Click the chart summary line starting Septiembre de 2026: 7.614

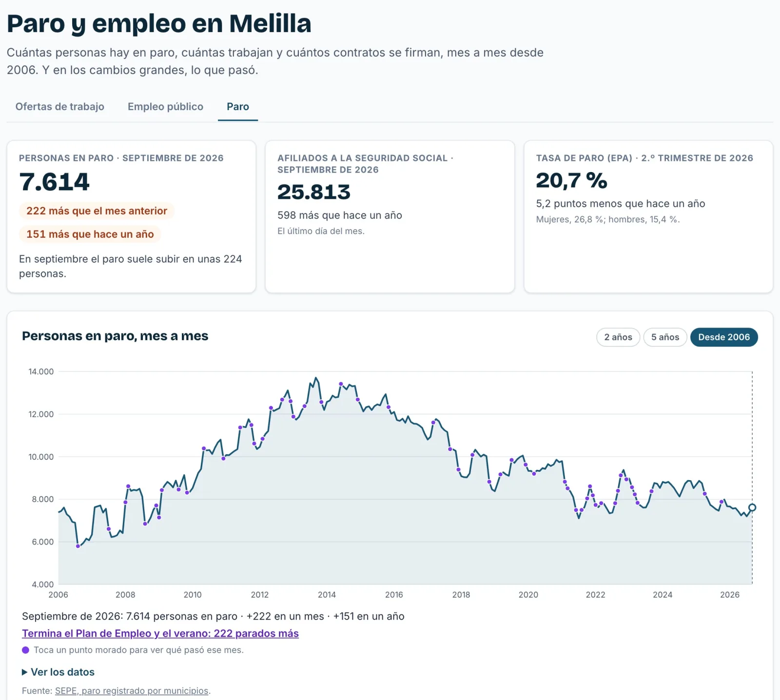click(213, 616)
